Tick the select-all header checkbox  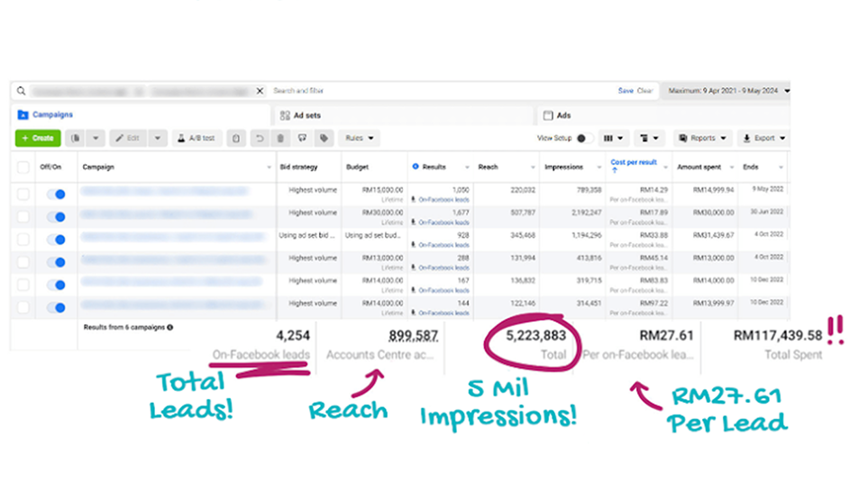coord(23,167)
